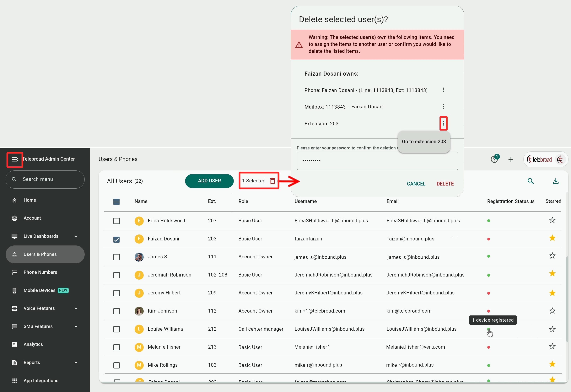
Task: Expand the Voice Features submenu
Action: click(76, 309)
